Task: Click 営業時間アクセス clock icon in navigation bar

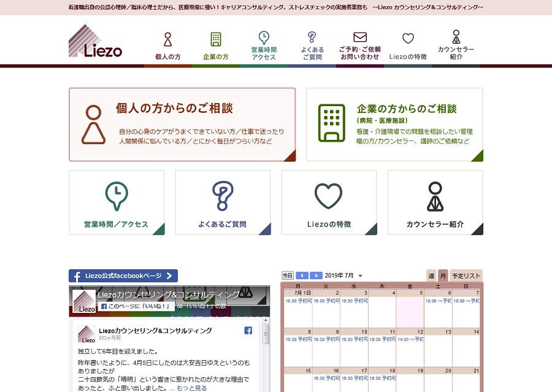Action: [264, 38]
